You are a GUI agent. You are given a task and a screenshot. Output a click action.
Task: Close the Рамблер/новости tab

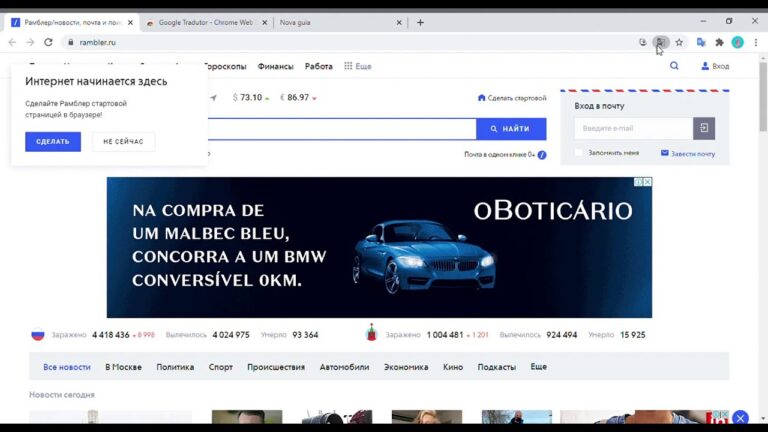(130, 23)
